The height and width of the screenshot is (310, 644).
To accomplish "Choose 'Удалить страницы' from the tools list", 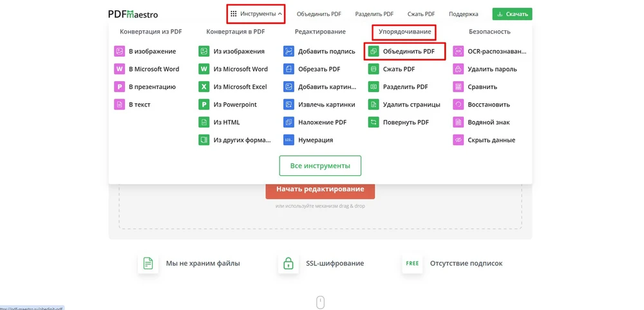I will (x=411, y=104).
